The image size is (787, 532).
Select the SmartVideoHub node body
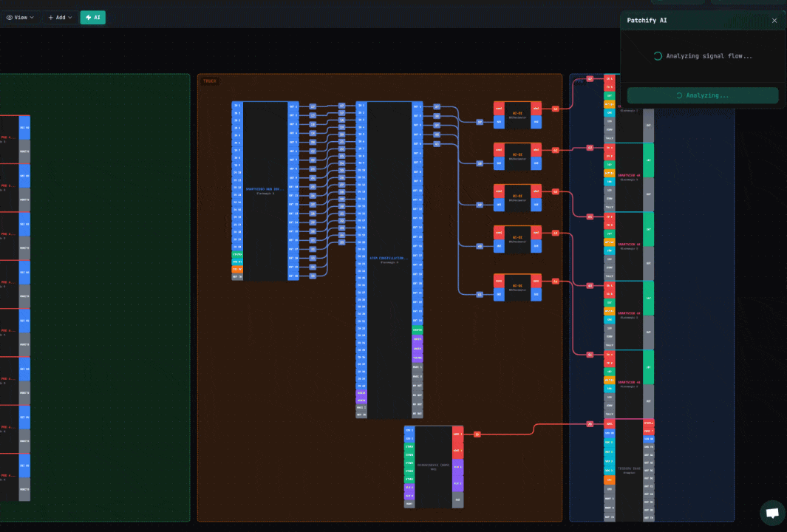265,191
